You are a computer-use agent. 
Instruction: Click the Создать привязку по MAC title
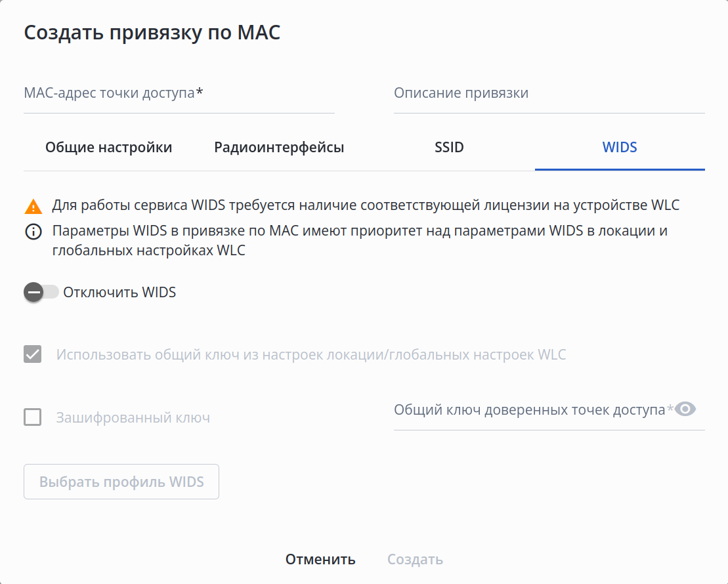[152, 33]
